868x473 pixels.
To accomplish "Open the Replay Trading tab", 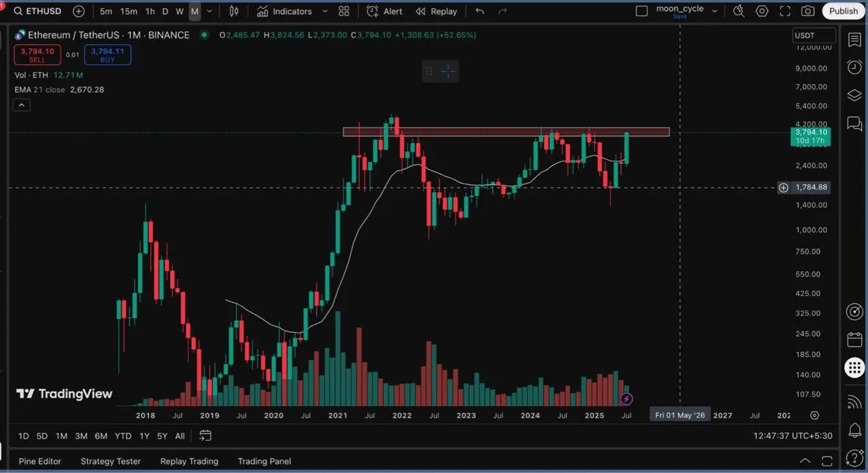I will tap(189, 461).
